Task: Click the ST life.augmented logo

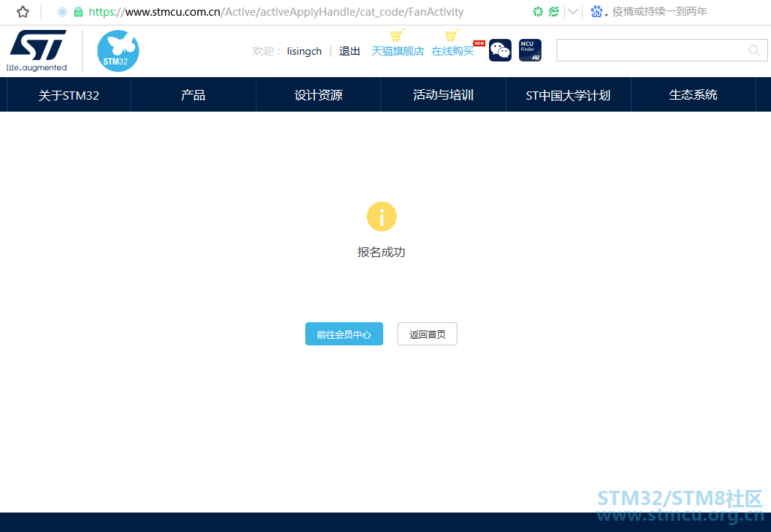Action: tap(37, 51)
